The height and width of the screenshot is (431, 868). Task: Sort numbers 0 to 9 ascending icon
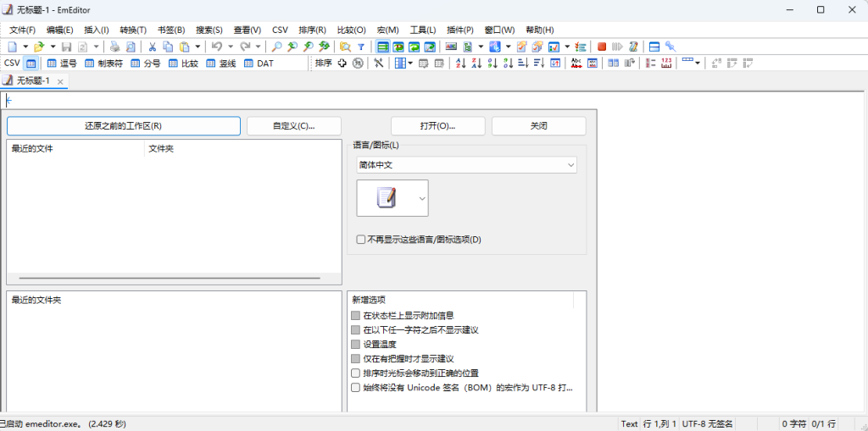492,63
